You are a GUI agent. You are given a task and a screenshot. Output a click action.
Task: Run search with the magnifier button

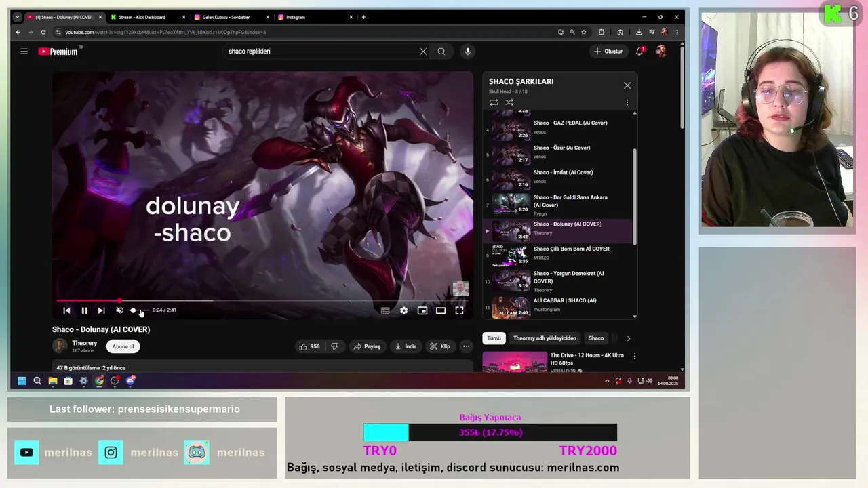coord(441,51)
